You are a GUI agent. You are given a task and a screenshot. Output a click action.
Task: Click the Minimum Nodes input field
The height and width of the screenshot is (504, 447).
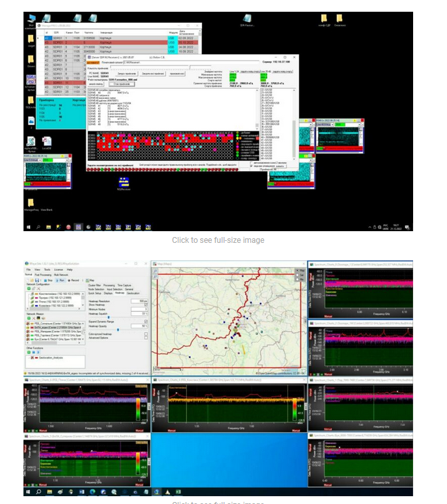click(x=139, y=309)
